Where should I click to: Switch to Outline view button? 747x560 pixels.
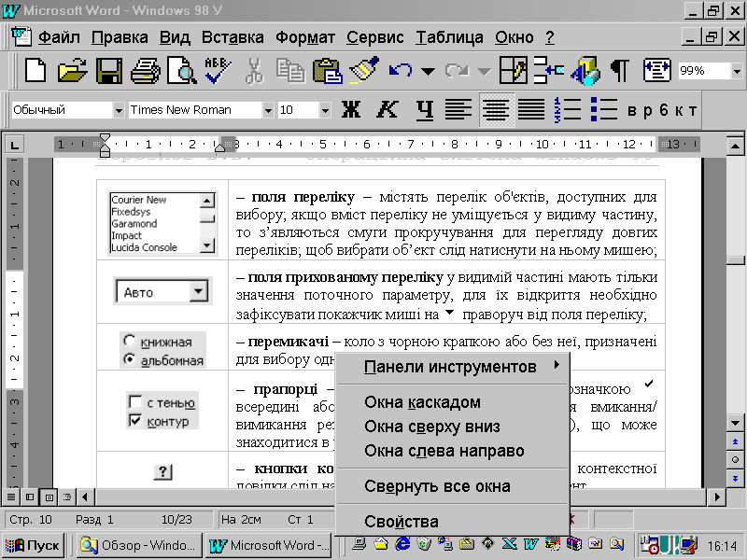pos(67,497)
